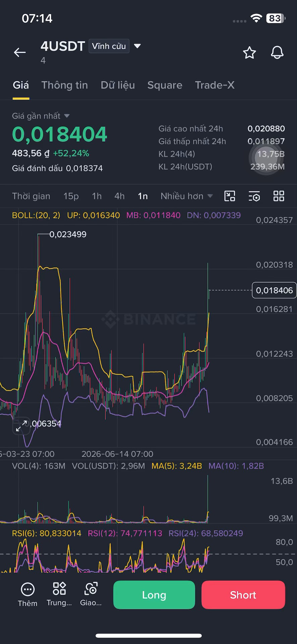Screen dimensions: 297x644
Task: Tap last price 0,018404
Action: (60, 134)
